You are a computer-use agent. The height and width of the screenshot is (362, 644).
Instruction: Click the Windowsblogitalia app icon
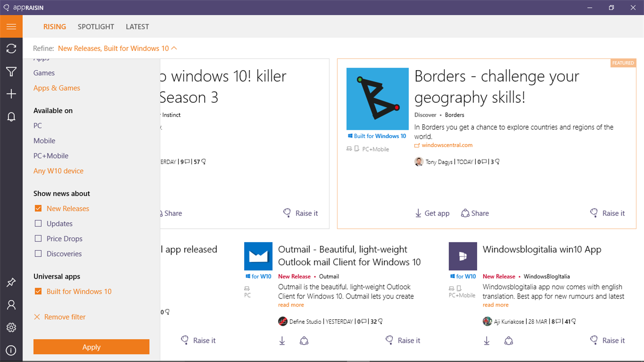(x=463, y=257)
